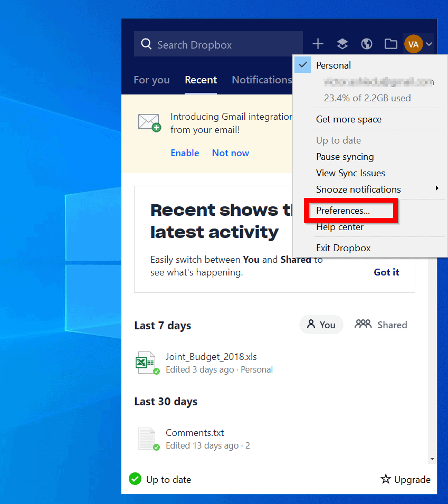This screenshot has height=504, width=448.
Task: Click Enable for Gmail integration
Action: [x=185, y=153]
